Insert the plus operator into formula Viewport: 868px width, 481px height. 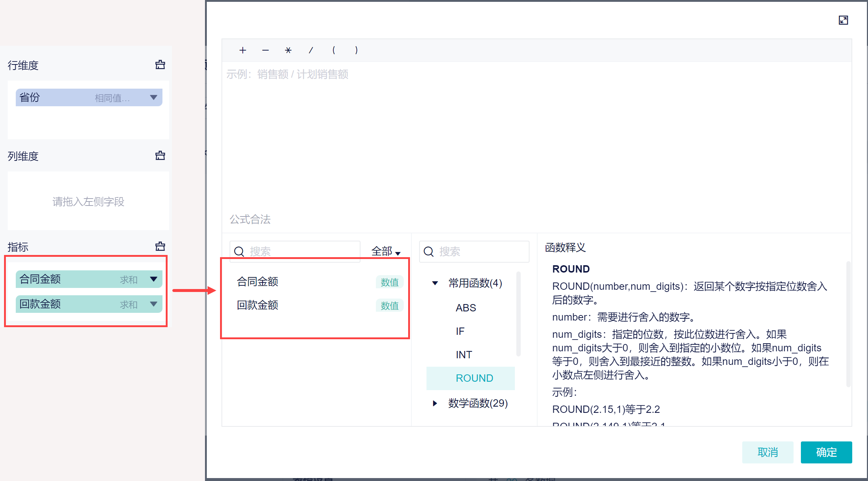pos(242,50)
